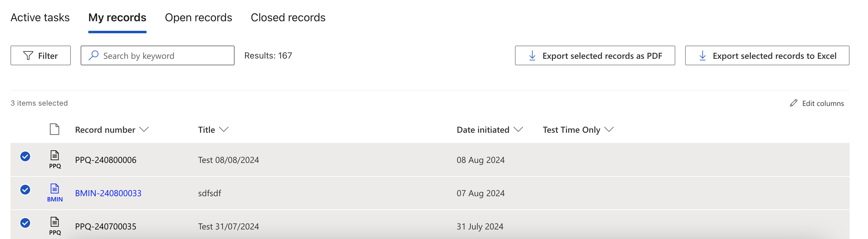868x239 pixels.
Task: Switch to the Active tasks tab
Action: [x=40, y=18]
